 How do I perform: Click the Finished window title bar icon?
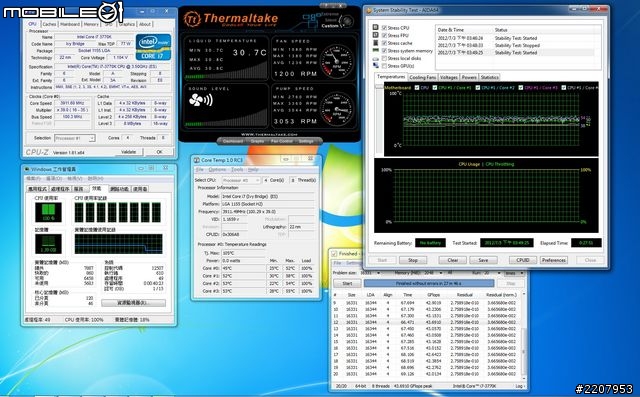[334, 253]
